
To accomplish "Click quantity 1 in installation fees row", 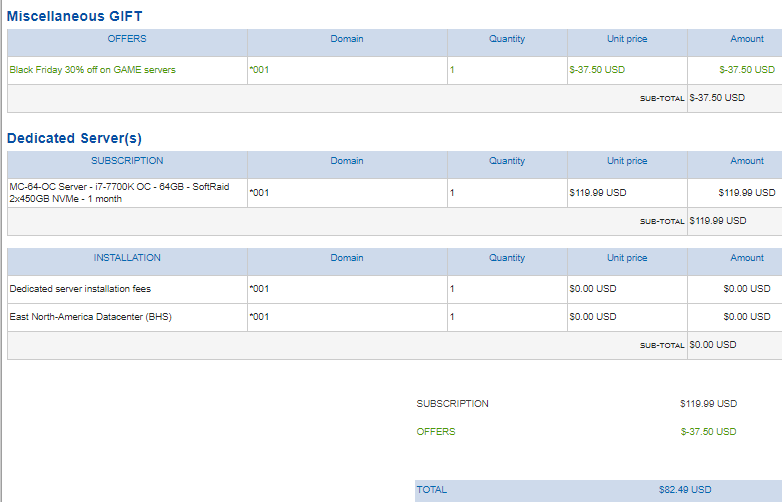I will click(452, 289).
